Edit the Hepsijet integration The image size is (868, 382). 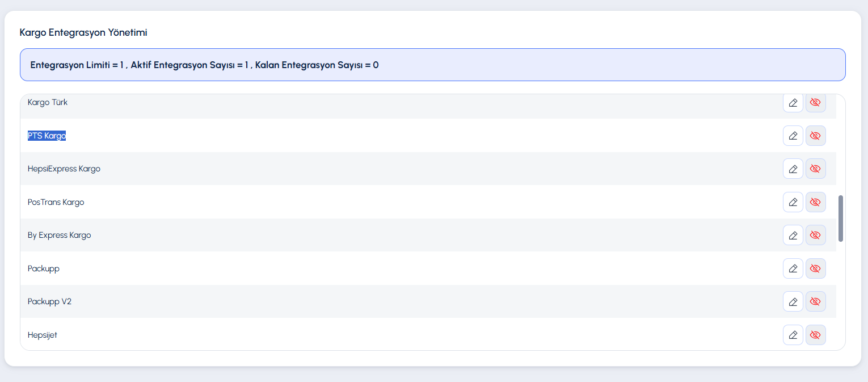(793, 335)
